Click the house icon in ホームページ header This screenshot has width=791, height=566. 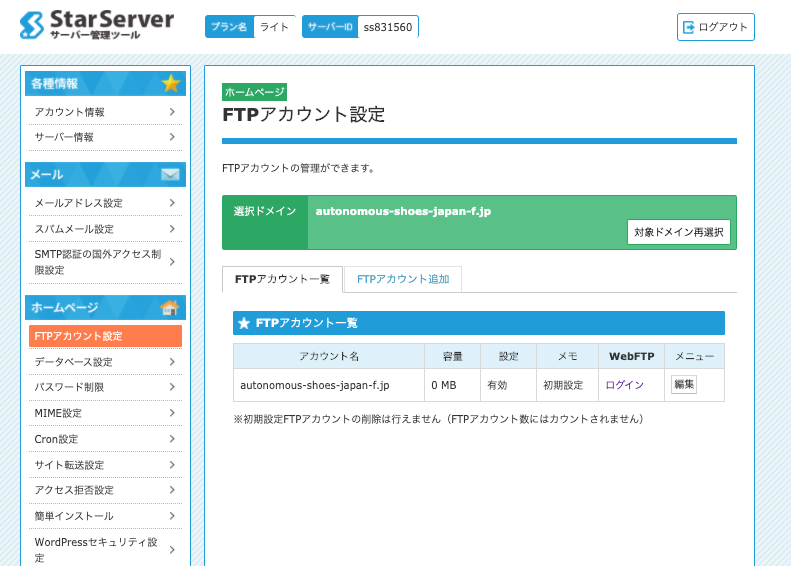point(170,307)
